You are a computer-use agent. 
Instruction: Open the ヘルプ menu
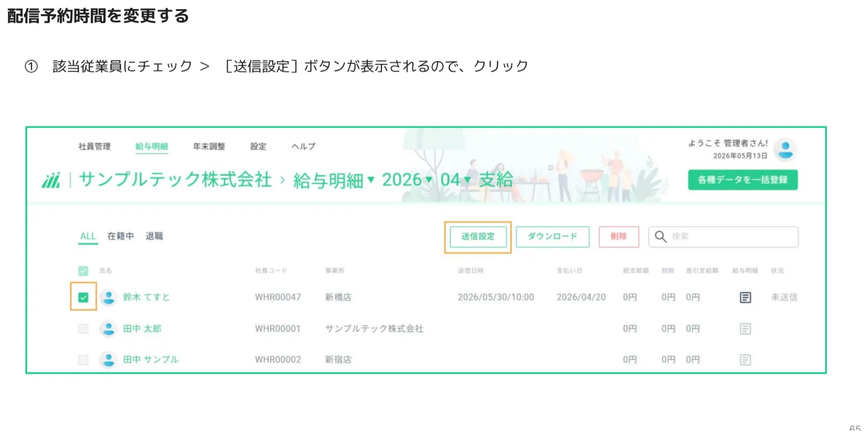click(303, 146)
